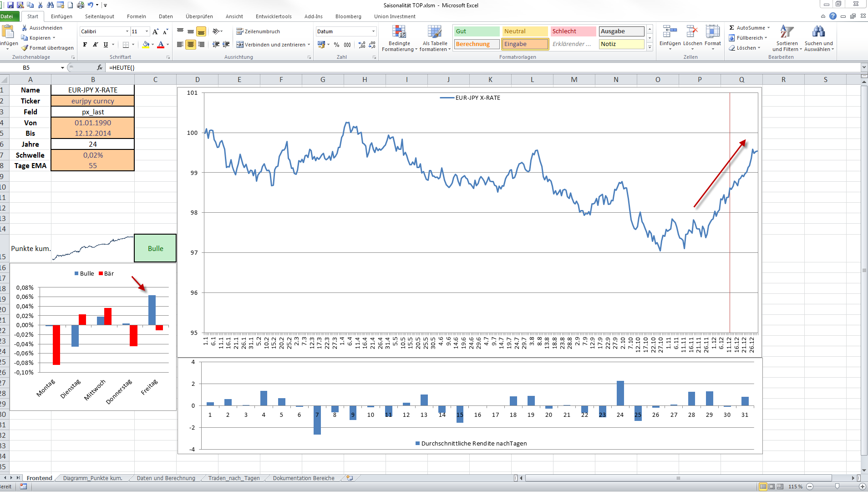Click the AutoSumme sigma icon
Viewport: 868px width, 492px height.
tap(731, 28)
